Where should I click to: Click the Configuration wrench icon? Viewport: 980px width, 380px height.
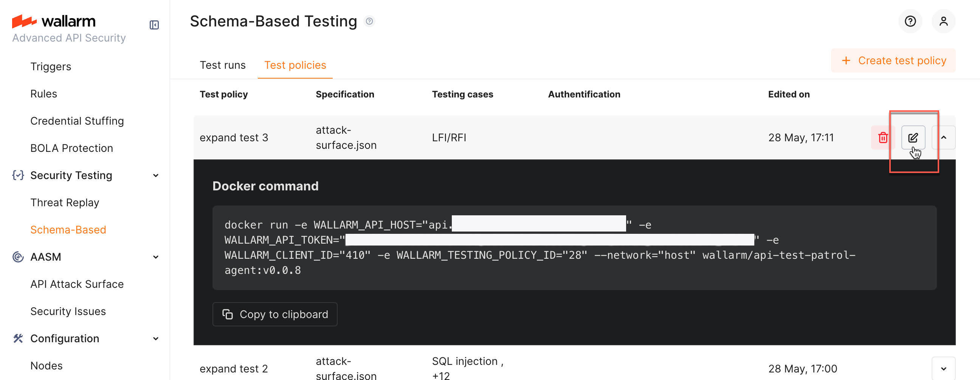pyautogui.click(x=18, y=338)
